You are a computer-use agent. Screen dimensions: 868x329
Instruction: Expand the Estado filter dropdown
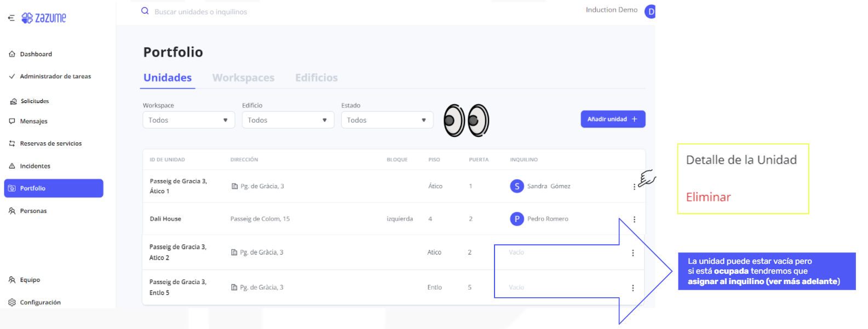coord(387,120)
